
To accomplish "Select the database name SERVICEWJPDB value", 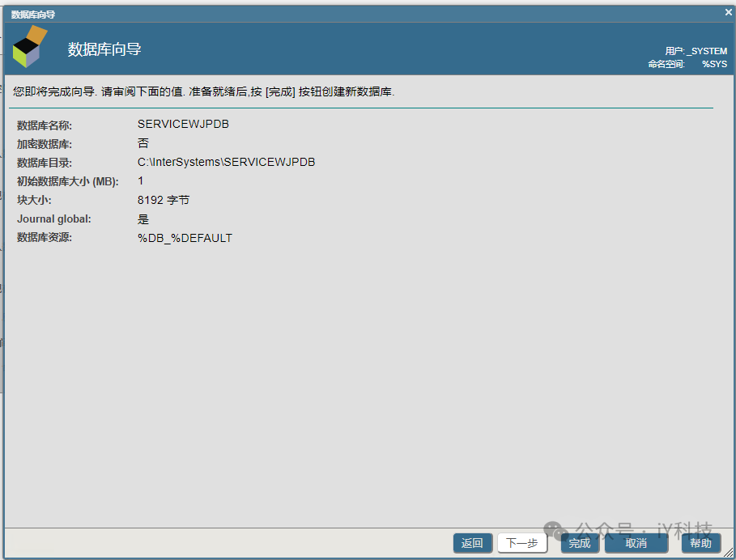I will point(182,124).
